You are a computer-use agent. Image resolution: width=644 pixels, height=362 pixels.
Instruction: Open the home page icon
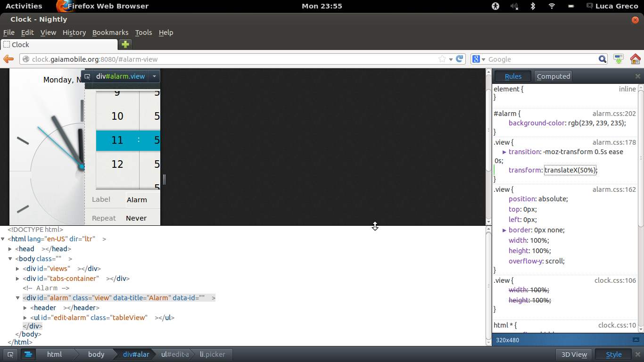click(x=635, y=59)
